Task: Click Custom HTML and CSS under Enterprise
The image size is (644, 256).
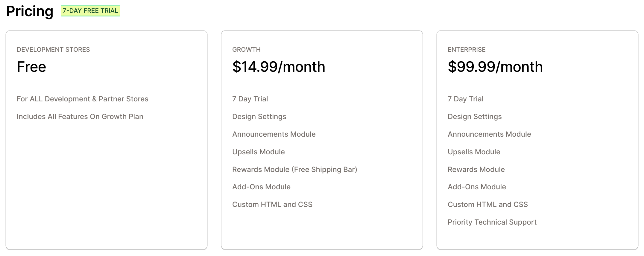Action: coord(487,205)
